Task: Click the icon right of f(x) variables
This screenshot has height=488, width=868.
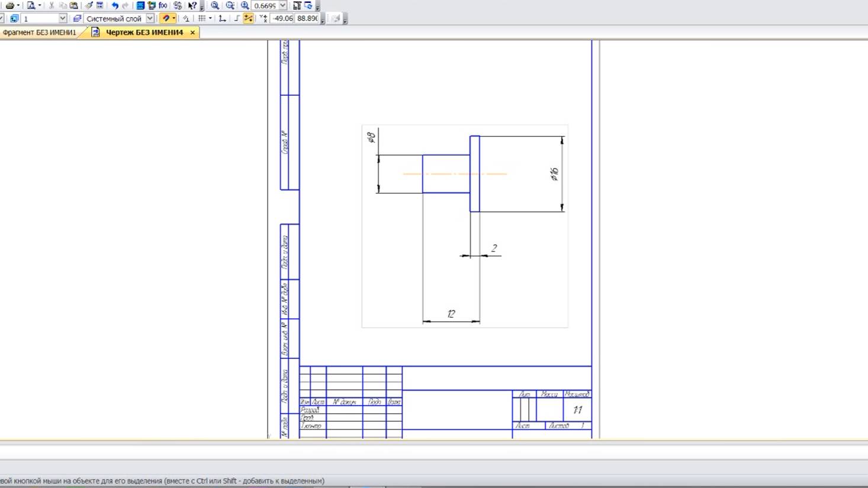Action: [x=178, y=5]
